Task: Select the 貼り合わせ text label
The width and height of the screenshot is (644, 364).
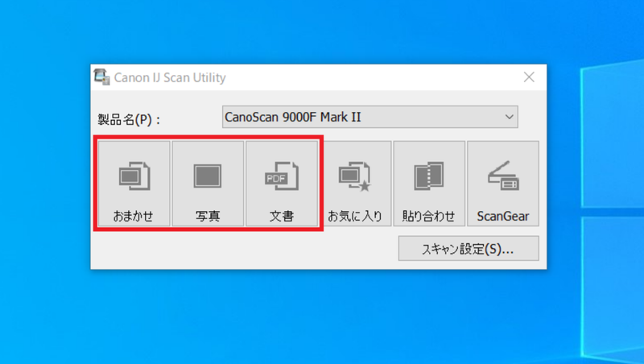Action: [x=428, y=216]
